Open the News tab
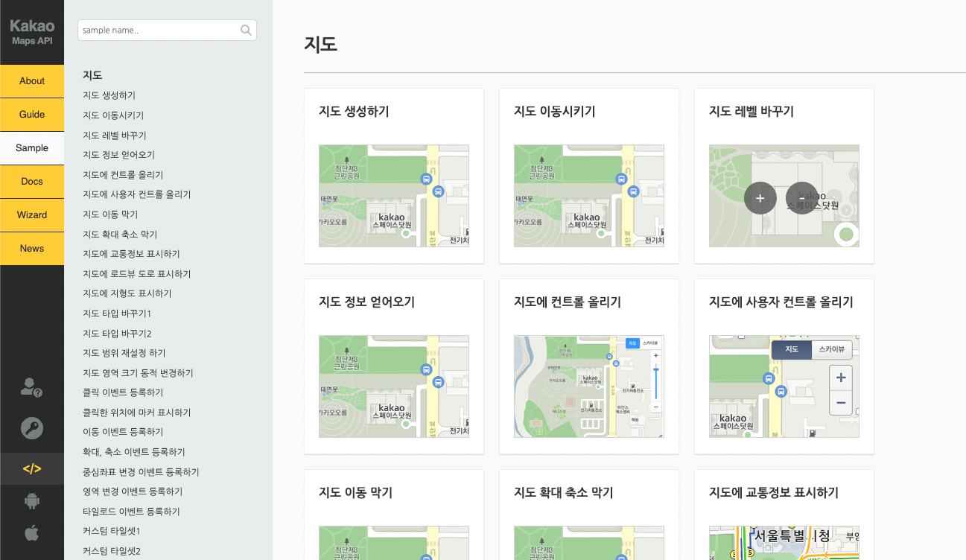The height and width of the screenshot is (560, 966). pyautogui.click(x=32, y=249)
